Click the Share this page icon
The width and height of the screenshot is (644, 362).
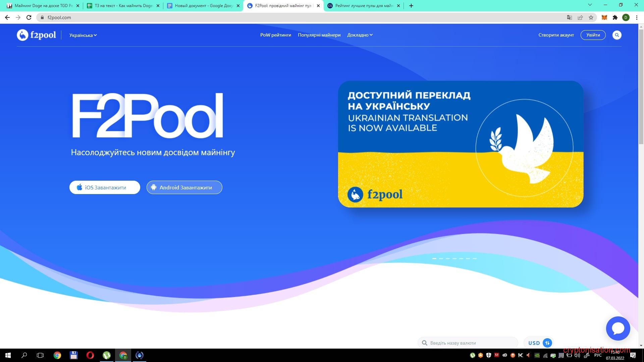click(580, 17)
